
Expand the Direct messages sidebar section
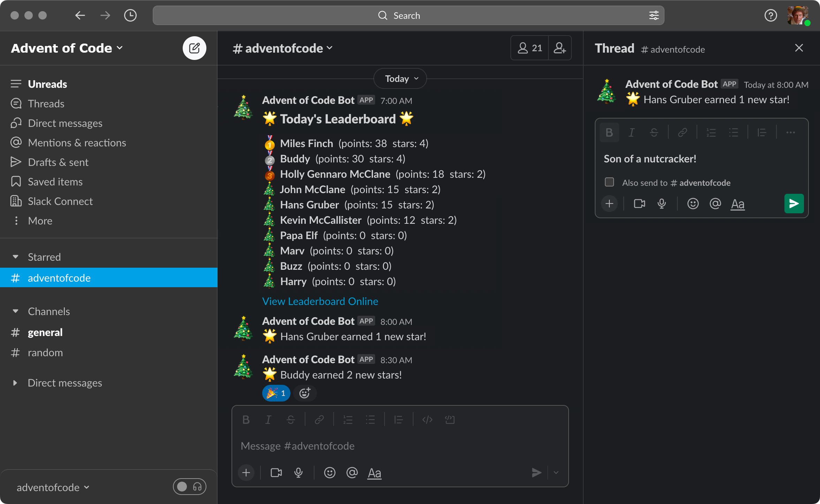[x=15, y=383]
